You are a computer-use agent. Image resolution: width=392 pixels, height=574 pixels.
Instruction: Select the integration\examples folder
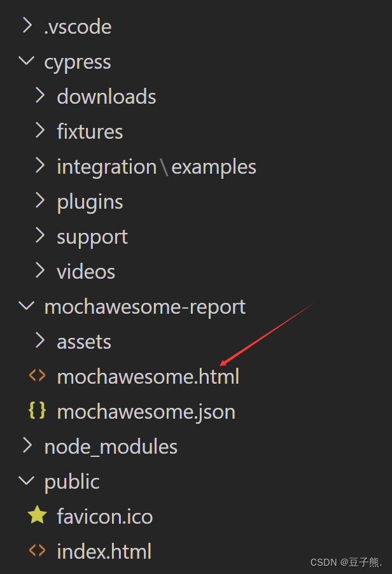point(156,167)
